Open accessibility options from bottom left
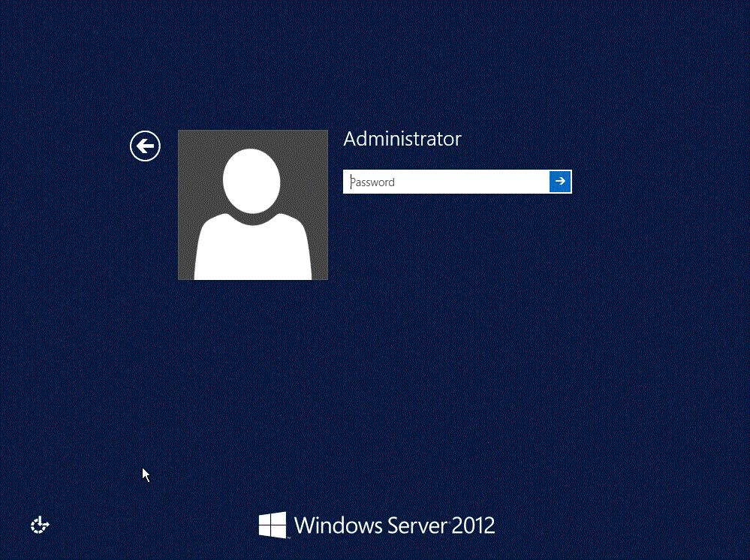This screenshot has width=750, height=560. (x=39, y=525)
